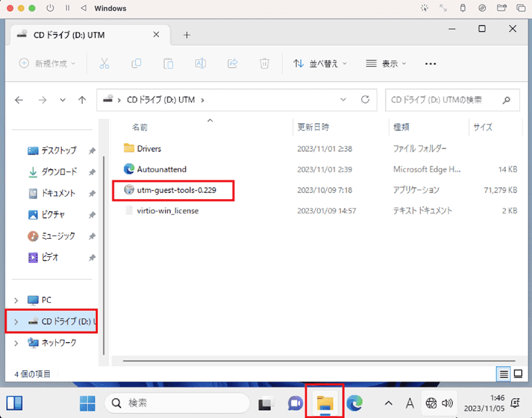Toggle the IME input mode indicator A
The width and height of the screenshot is (532, 418).
point(410,403)
